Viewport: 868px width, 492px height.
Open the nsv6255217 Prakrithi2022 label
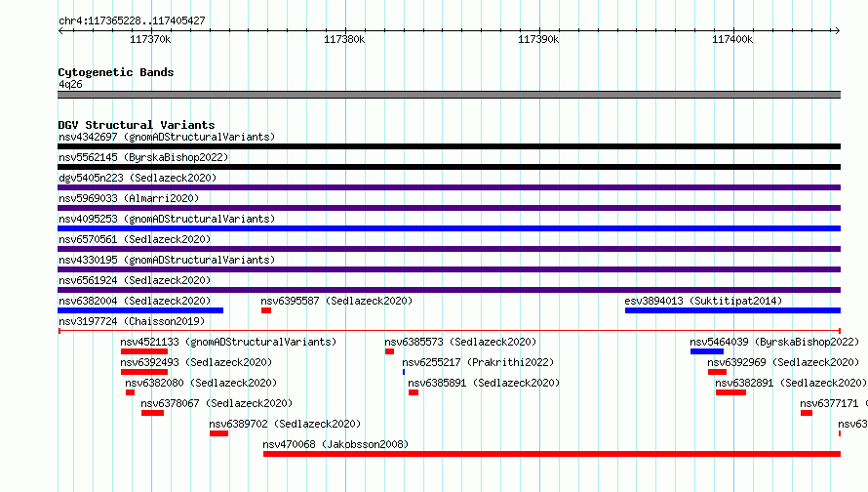click(x=478, y=362)
